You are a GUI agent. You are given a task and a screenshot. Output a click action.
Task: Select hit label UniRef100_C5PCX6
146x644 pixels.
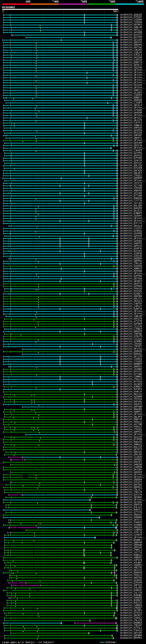tap(131, 263)
